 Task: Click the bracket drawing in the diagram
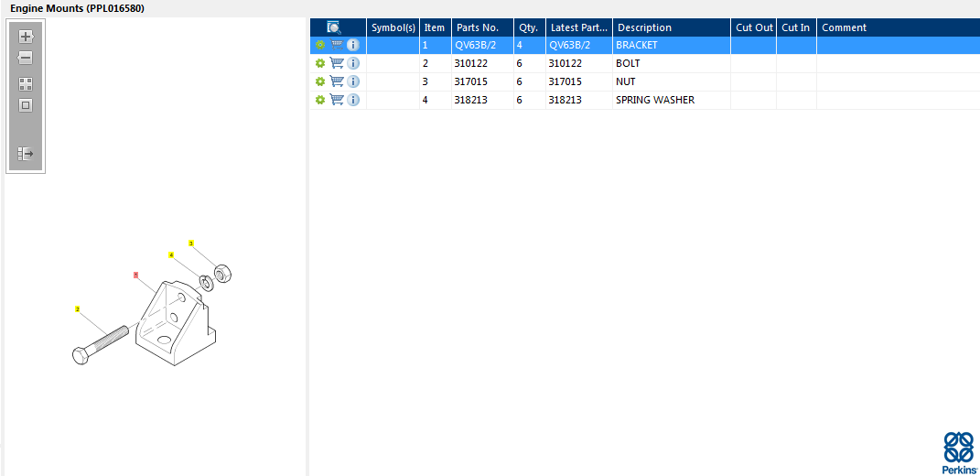tap(176, 322)
